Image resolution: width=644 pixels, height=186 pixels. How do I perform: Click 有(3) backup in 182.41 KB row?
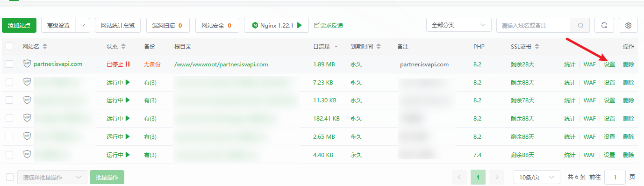(x=150, y=118)
